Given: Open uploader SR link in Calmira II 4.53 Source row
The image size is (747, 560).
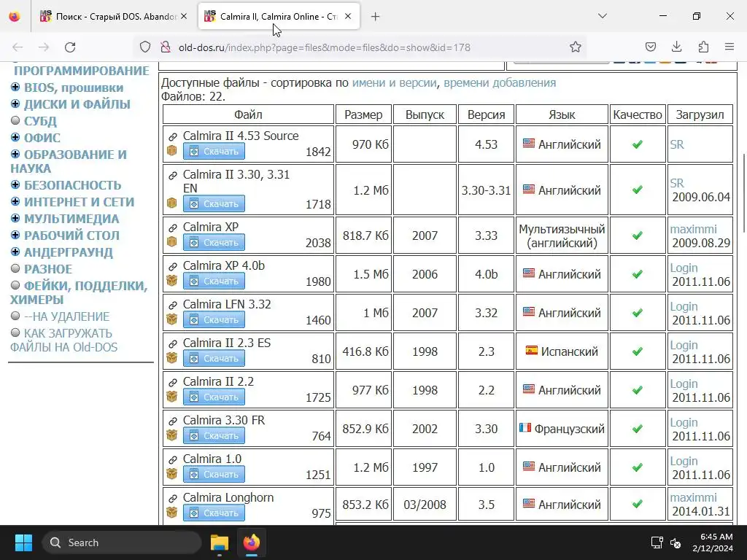Looking at the screenshot, I should point(677,144).
